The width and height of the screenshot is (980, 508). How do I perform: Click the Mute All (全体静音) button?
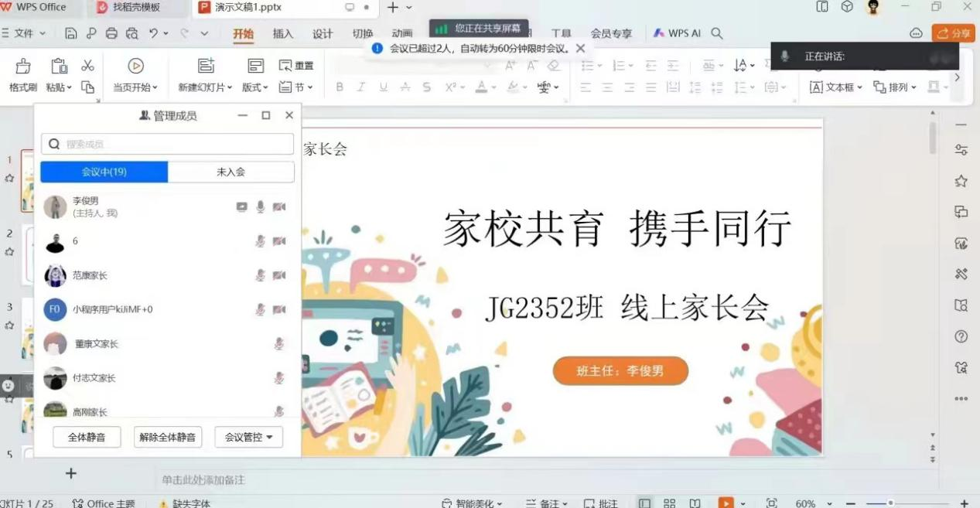[x=86, y=438]
